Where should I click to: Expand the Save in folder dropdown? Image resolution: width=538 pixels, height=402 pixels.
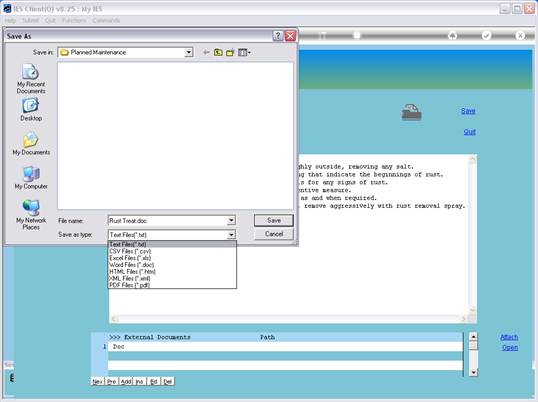point(188,52)
